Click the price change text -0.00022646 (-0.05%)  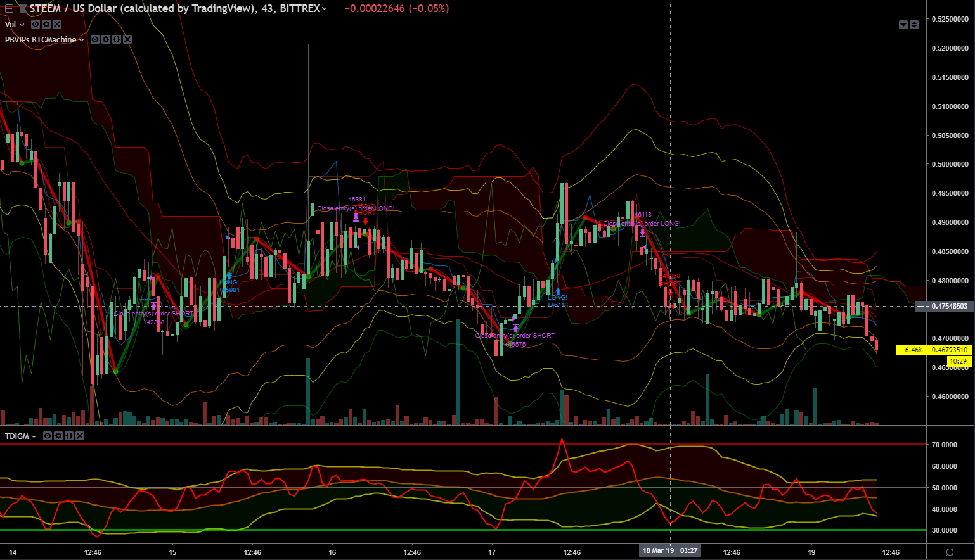[397, 8]
